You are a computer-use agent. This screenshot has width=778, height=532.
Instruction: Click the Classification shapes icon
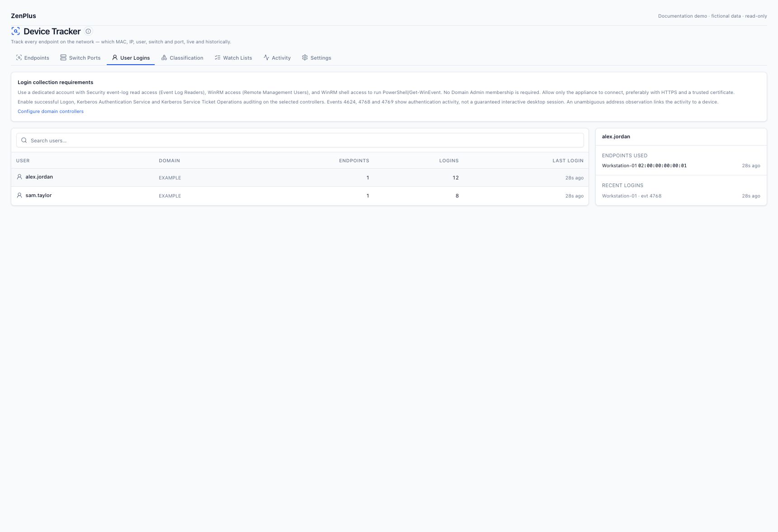pyautogui.click(x=164, y=57)
